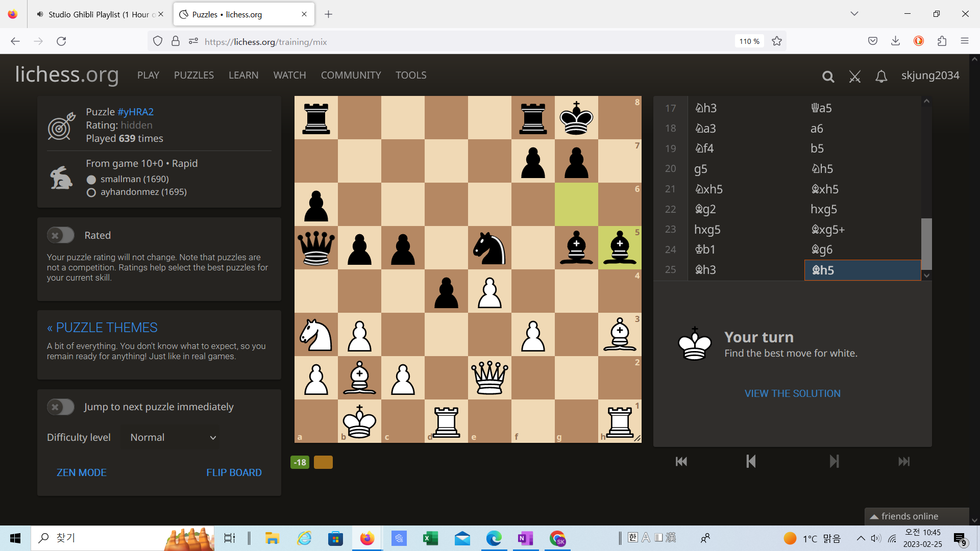This screenshot has width=980, height=551.
Task: Open a new browser tab
Action: (x=328, y=14)
